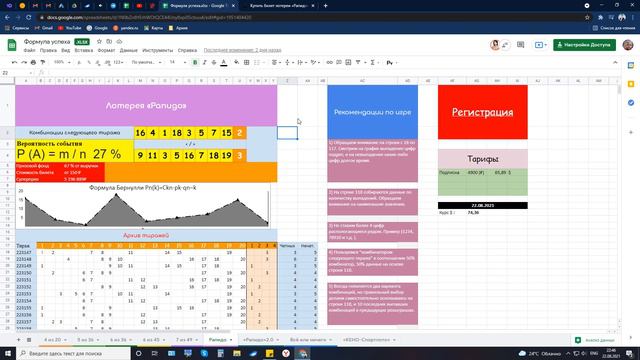Toggle italic formatting
Image resolution: width=640 pixels, height=360 pixels.
[x=204, y=62]
